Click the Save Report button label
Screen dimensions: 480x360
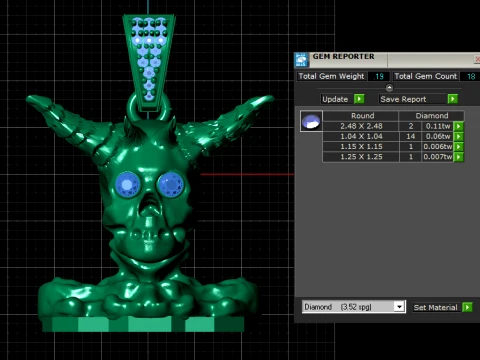coord(403,99)
